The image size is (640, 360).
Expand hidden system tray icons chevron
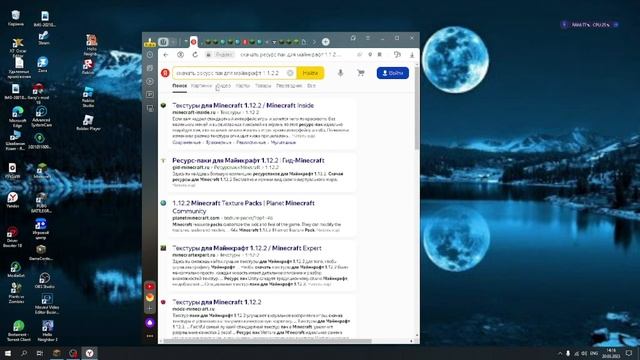coord(560,353)
